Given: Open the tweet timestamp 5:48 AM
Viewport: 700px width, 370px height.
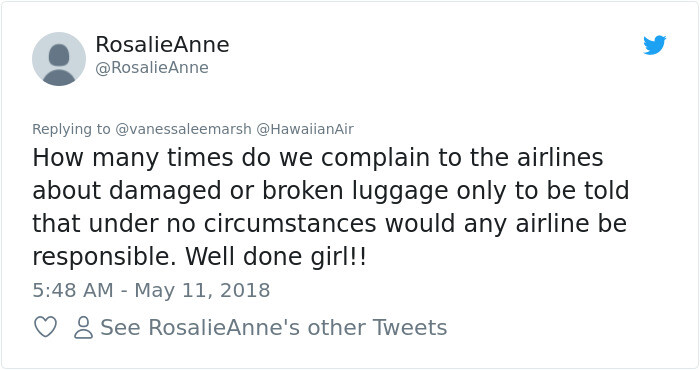Looking at the screenshot, I should click(73, 290).
